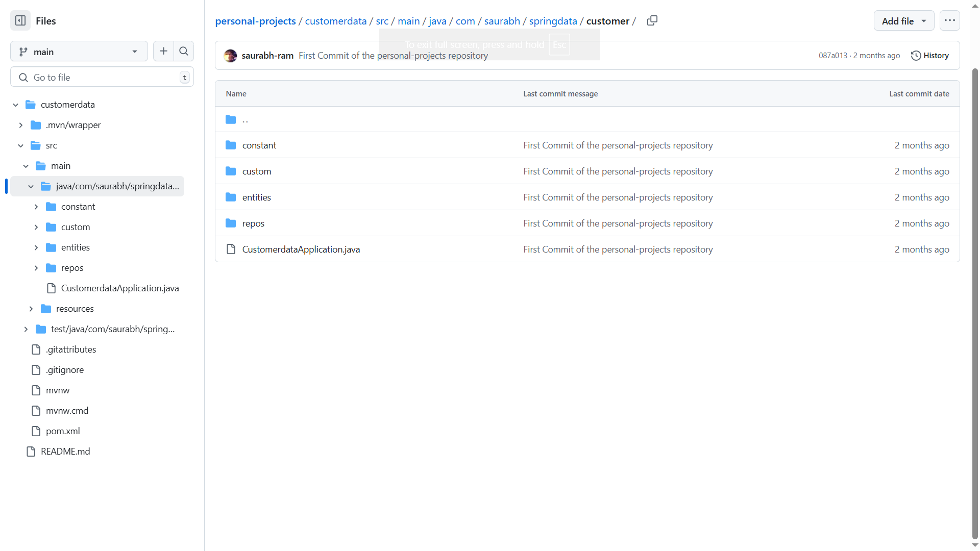Click the pom.xml file icon in tree
The image size is (980, 551).
[x=36, y=431]
